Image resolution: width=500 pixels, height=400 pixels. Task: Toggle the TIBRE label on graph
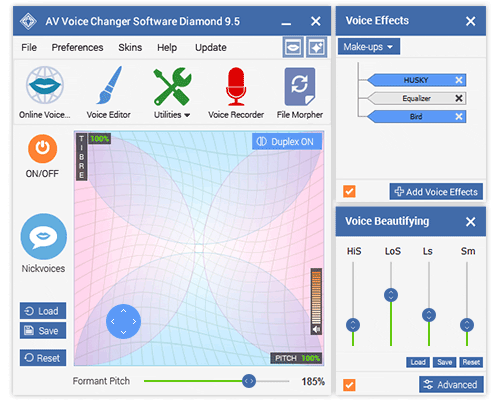[x=81, y=157]
